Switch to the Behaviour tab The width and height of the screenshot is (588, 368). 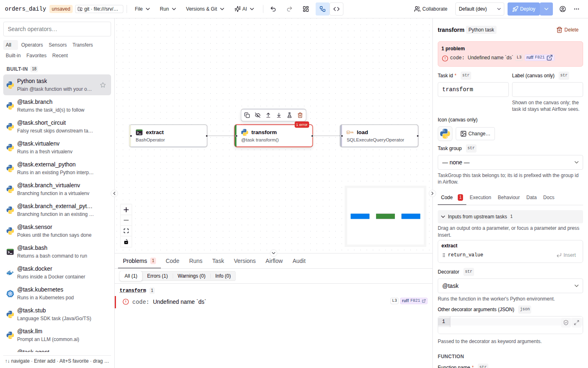point(509,197)
